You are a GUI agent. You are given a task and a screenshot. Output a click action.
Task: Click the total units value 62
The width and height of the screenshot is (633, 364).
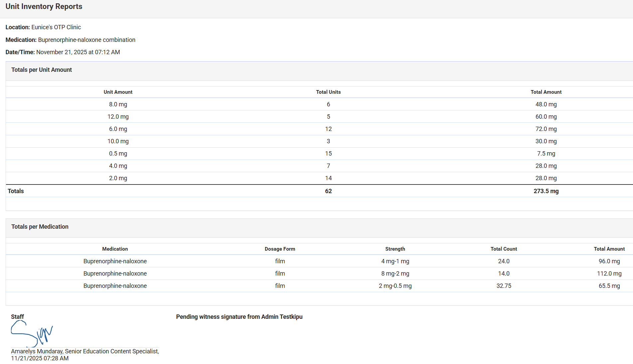point(328,191)
